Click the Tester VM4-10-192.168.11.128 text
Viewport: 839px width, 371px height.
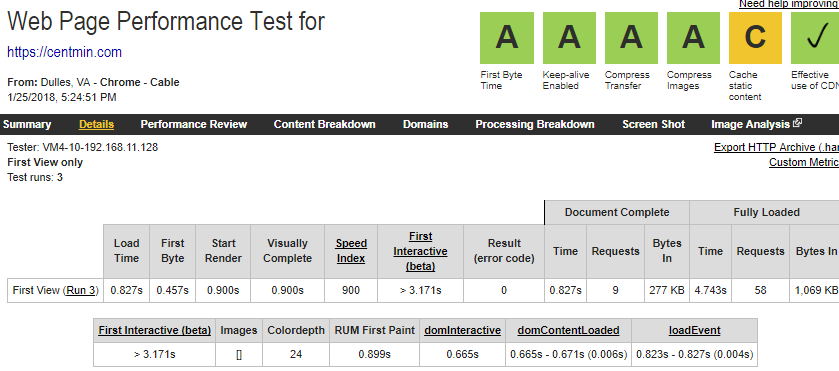pyautogui.click(x=82, y=147)
